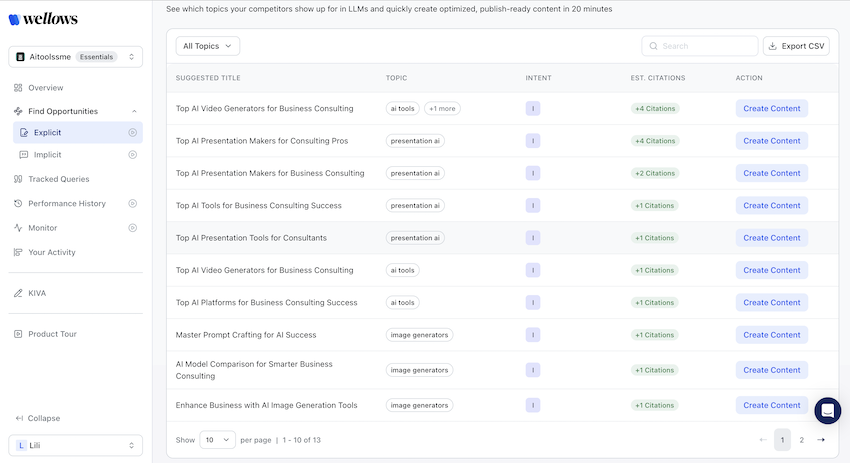
Task: Open Performance History in the sidebar
Action: pos(67,203)
